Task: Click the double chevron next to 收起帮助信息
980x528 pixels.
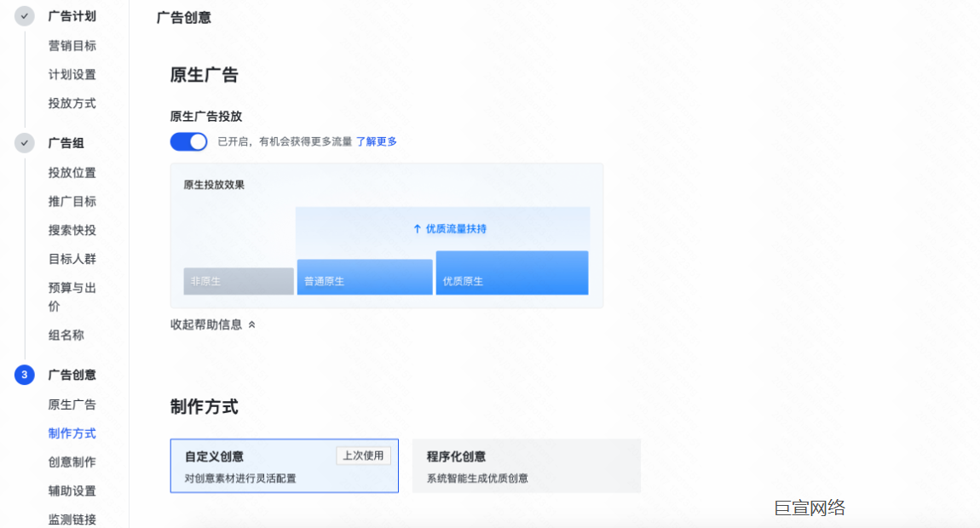Action: 252,325
